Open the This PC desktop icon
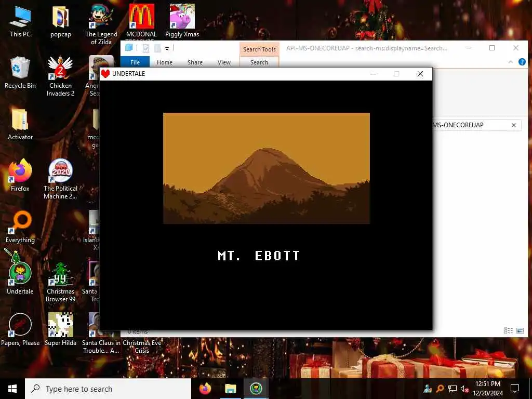Screen dimensions: 532x399 click(x=20, y=21)
